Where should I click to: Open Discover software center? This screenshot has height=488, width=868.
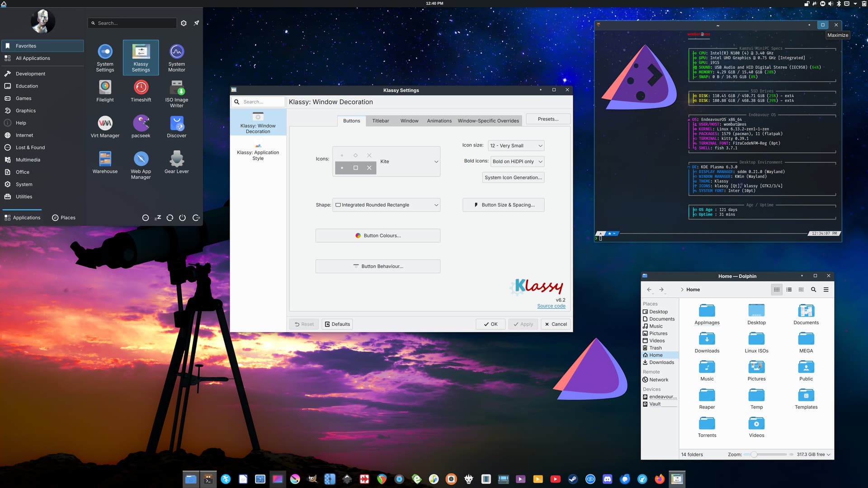pos(177,127)
